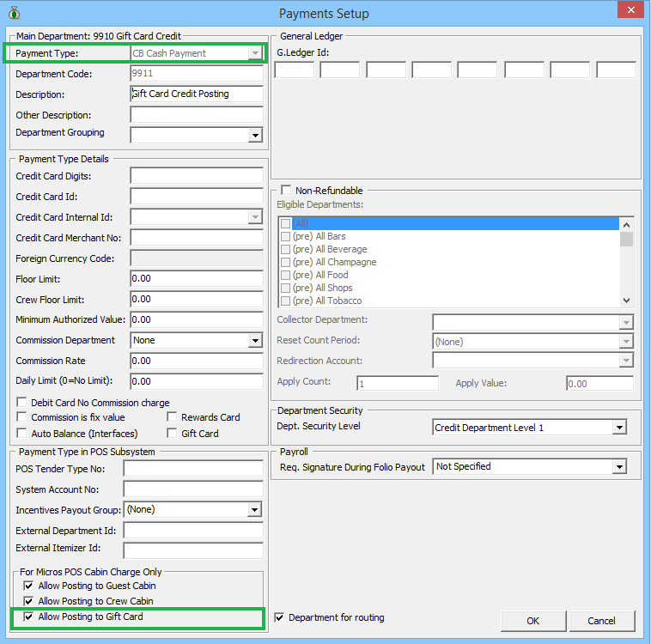Check the Rewards Card option
The height and width of the screenshot is (644, 651).
click(172, 416)
